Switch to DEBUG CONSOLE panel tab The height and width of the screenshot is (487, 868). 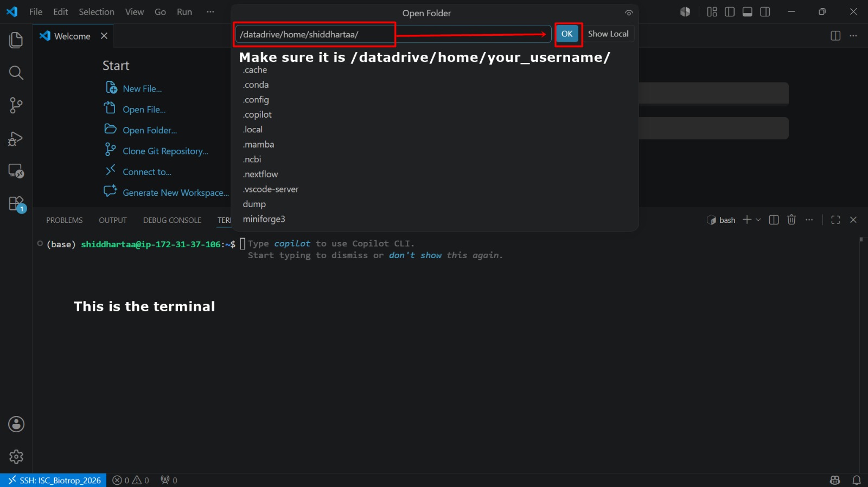172,220
